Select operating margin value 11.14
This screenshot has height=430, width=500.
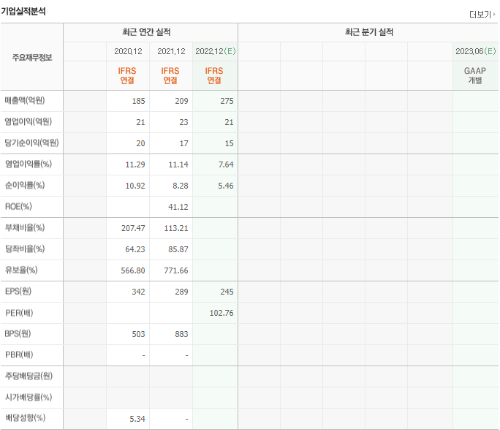(178, 165)
